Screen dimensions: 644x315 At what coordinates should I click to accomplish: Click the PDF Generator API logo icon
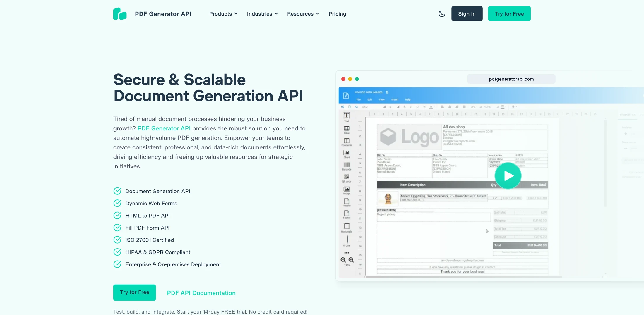[x=120, y=14]
